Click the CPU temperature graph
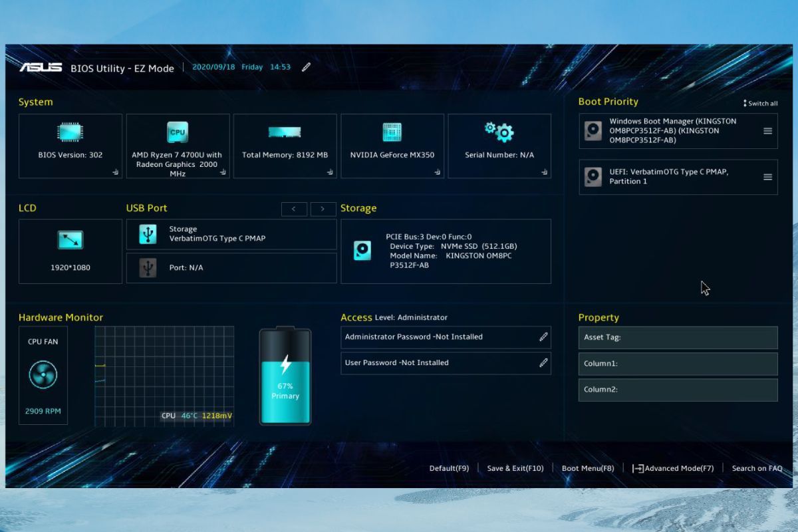The width and height of the screenshot is (798, 532). [x=164, y=375]
